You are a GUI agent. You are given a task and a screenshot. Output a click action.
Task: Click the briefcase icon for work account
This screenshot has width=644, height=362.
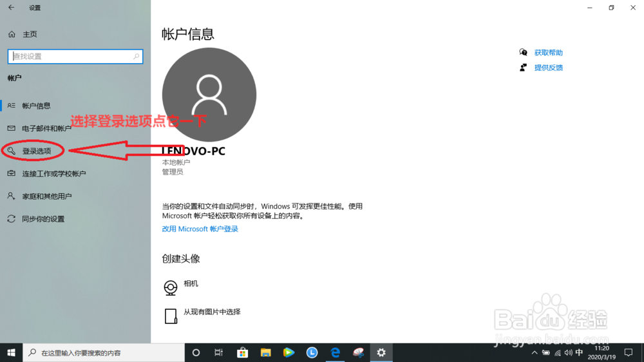pyautogui.click(x=12, y=173)
